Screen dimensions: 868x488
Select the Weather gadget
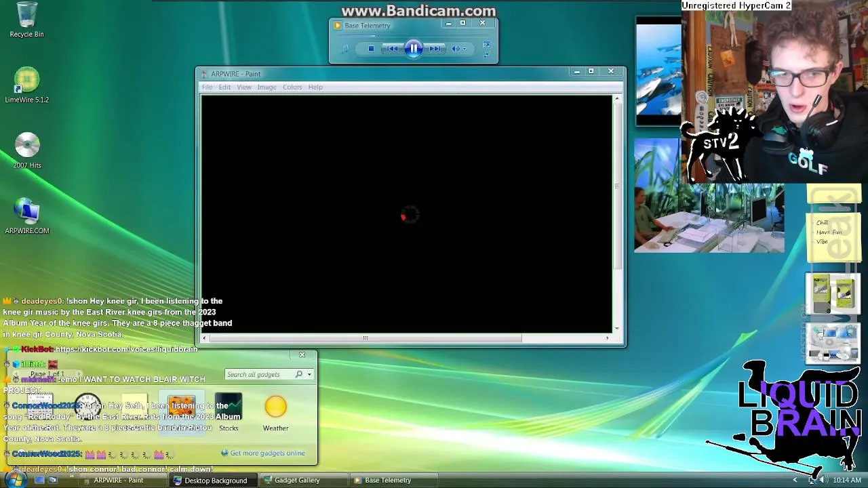pos(275,413)
